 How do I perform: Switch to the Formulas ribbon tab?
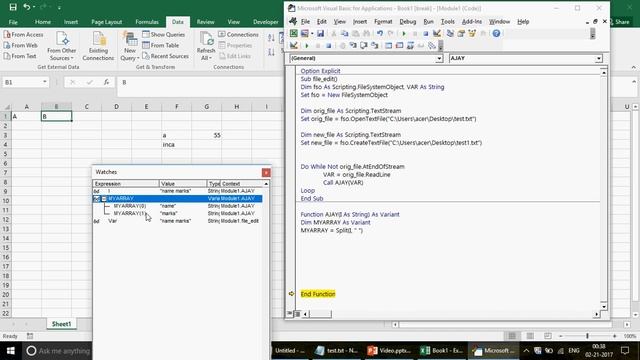coord(147,22)
